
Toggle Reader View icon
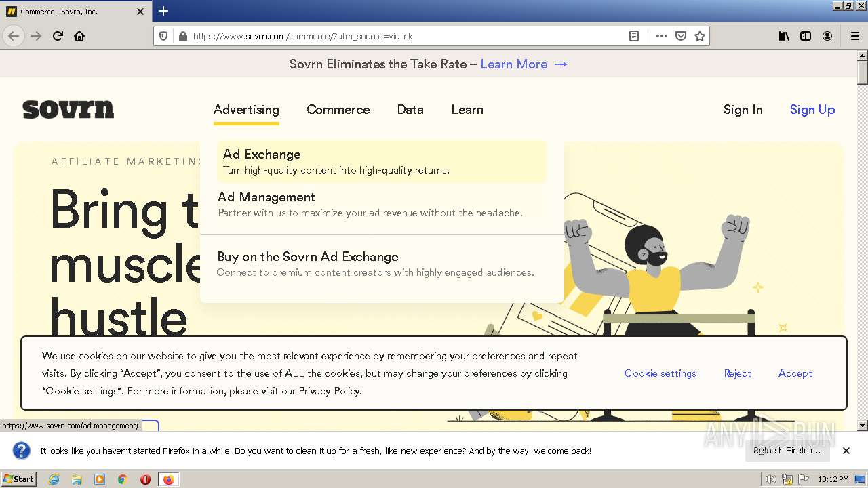pos(634,36)
